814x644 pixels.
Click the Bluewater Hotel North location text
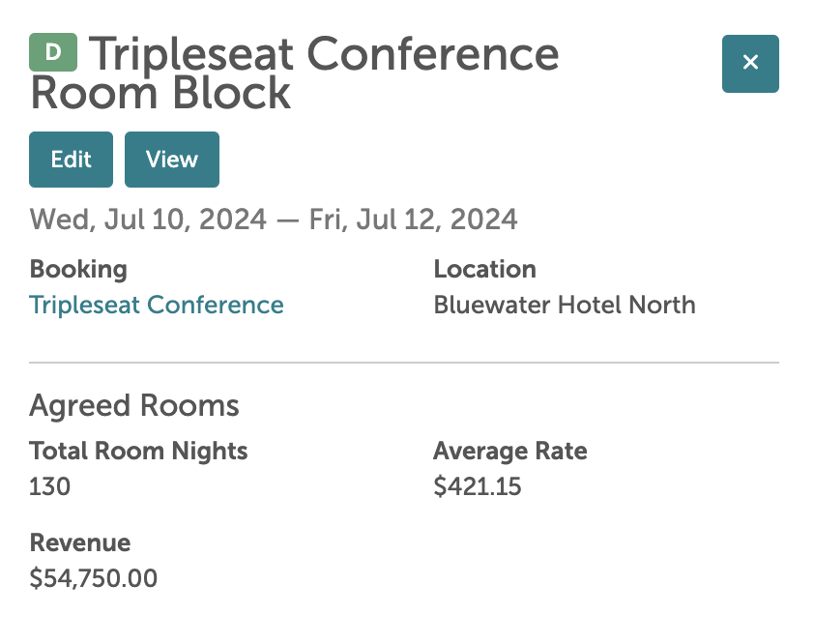click(x=564, y=306)
